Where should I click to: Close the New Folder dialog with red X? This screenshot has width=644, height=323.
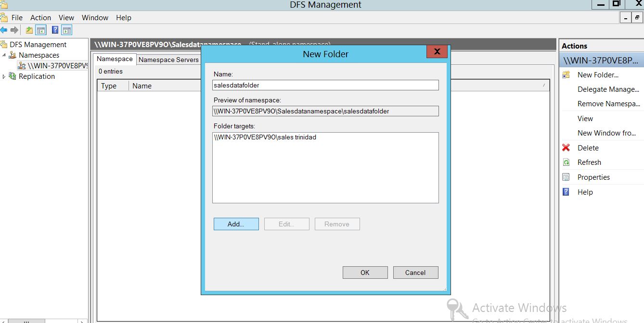pyautogui.click(x=437, y=51)
